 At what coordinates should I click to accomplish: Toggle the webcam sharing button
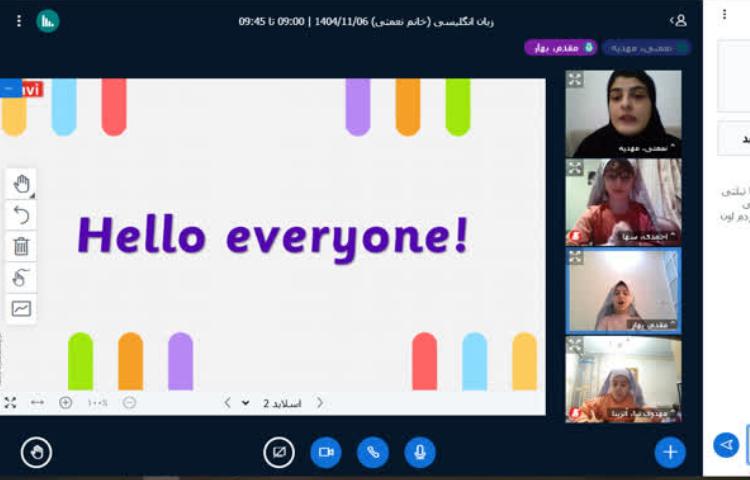326,452
